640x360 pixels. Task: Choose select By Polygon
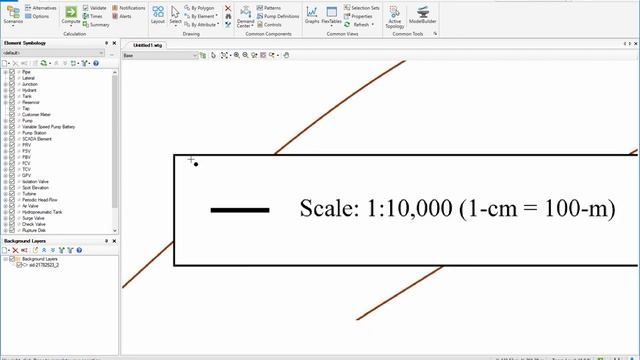199,8
